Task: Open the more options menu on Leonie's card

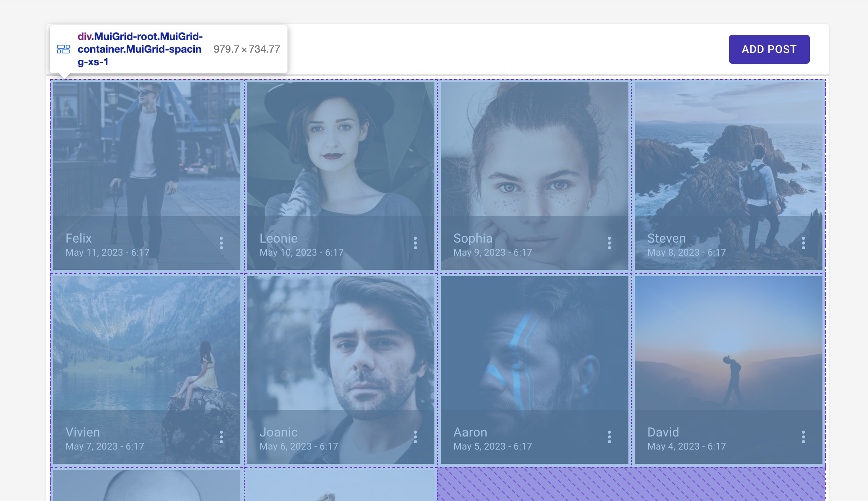Action: point(415,243)
